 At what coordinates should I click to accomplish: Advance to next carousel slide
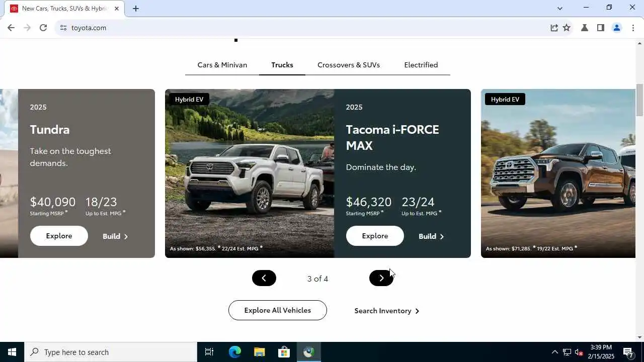coord(381,278)
